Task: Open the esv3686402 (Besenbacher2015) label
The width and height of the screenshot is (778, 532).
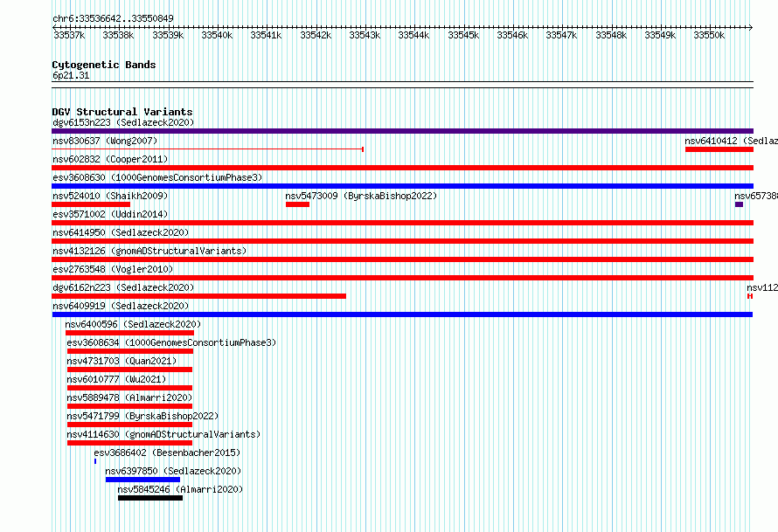Action: coord(167,453)
